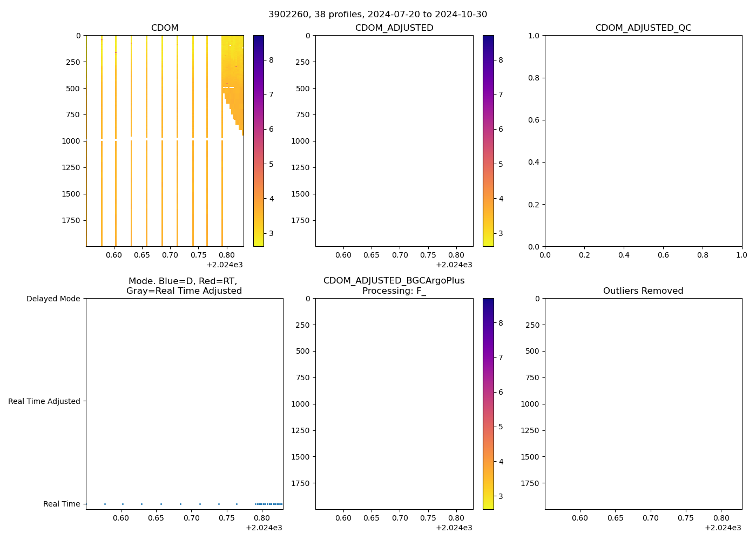Click the Real Time y-axis label
This screenshot has width=756, height=540.
click(x=62, y=504)
